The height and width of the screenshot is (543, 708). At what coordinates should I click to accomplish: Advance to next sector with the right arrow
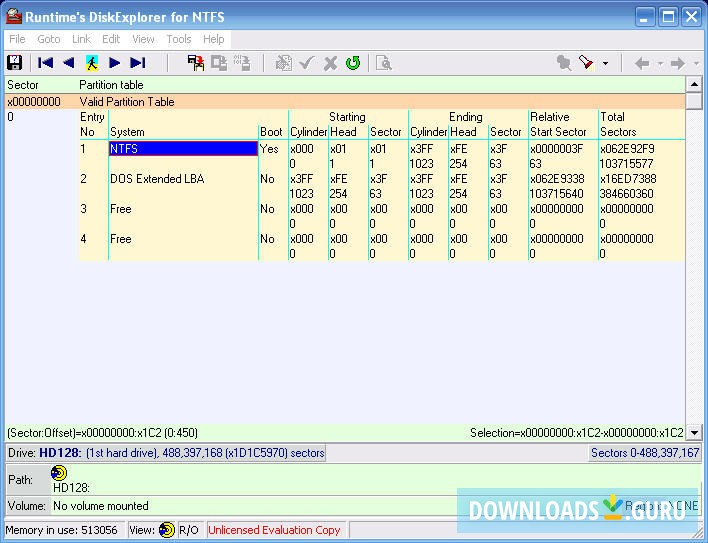point(115,63)
